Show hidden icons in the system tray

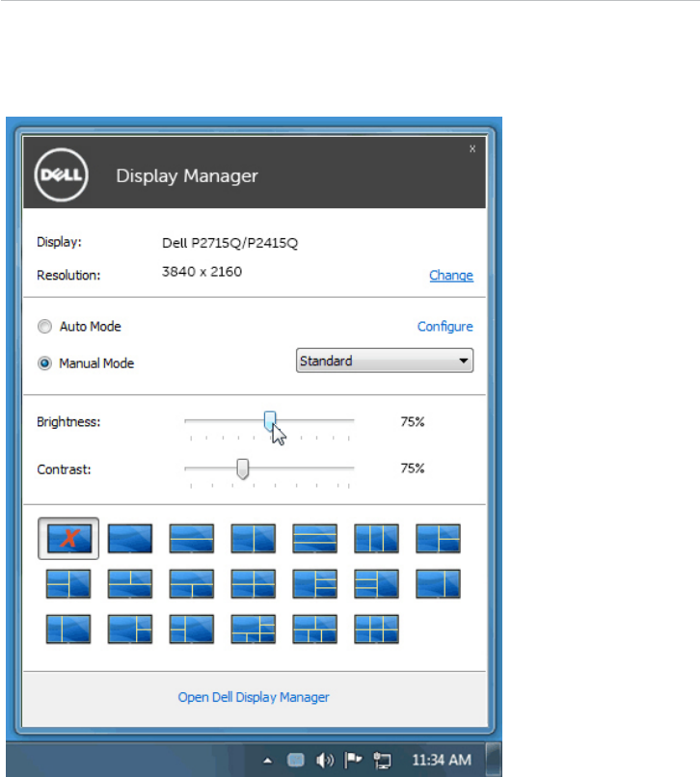[268, 761]
